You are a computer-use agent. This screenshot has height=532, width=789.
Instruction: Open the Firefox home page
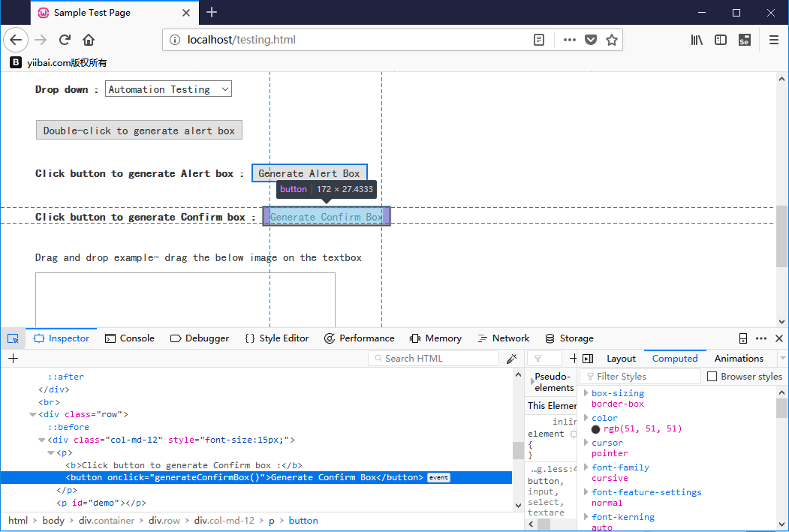89,40
